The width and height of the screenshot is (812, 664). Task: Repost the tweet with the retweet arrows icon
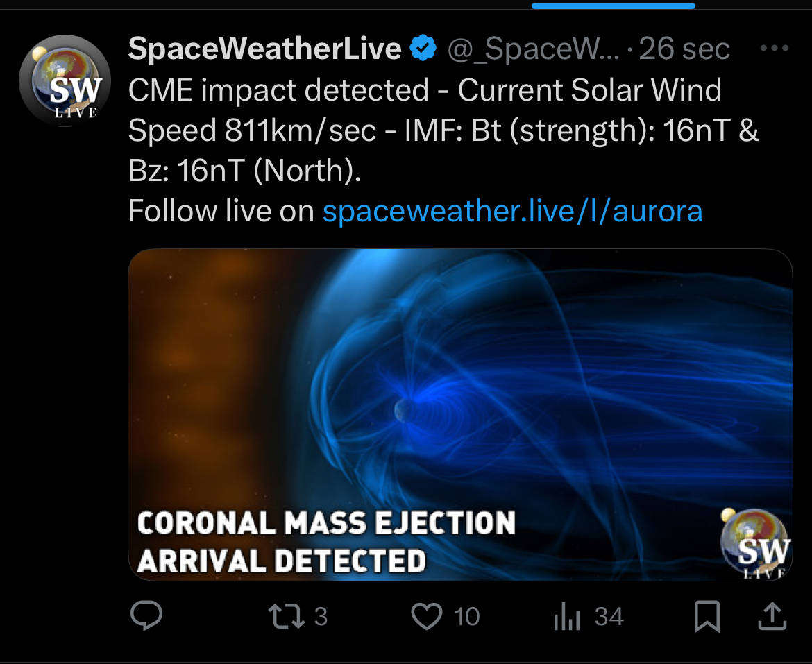(287, 616)
